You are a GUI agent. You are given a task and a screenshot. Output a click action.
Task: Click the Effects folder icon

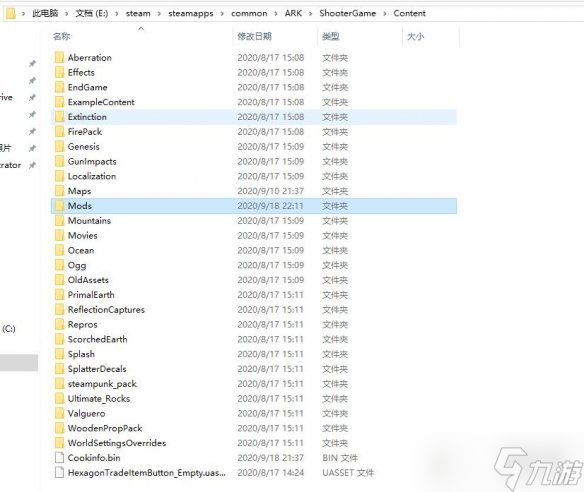(x=59, y=72)
